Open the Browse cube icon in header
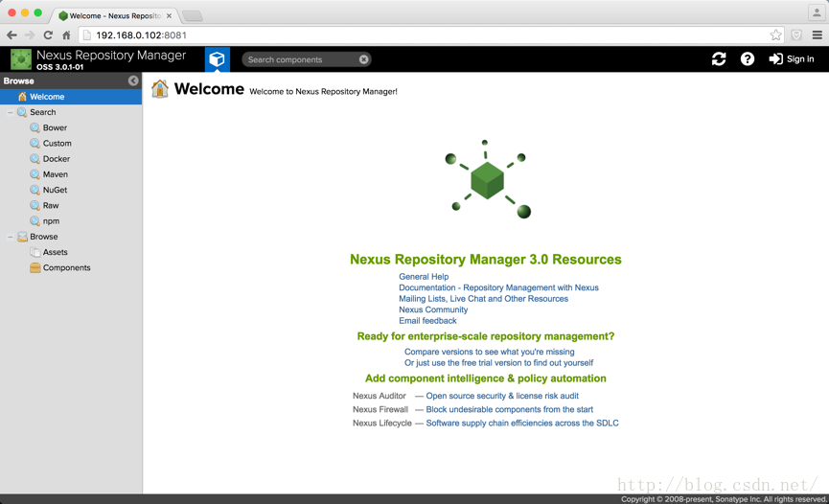Viewport: 829px width, 504px height. (x=218, y=59)
